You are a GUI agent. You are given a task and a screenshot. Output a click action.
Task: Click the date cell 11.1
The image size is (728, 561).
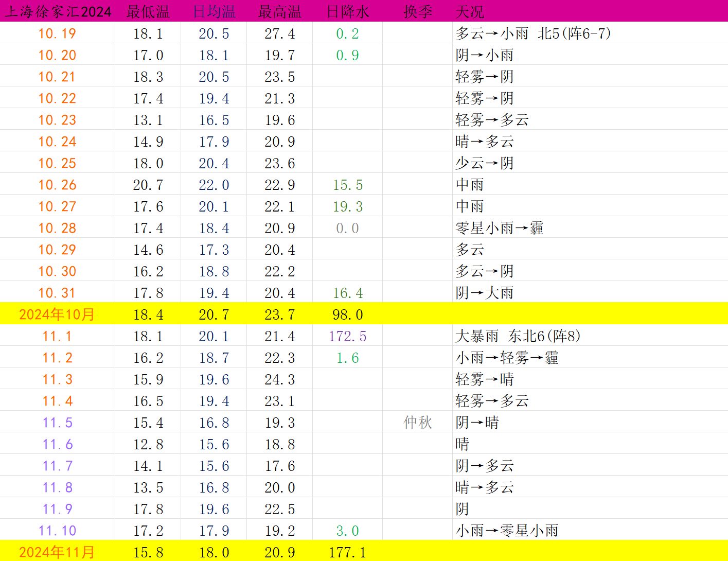(x=57, y=336)
